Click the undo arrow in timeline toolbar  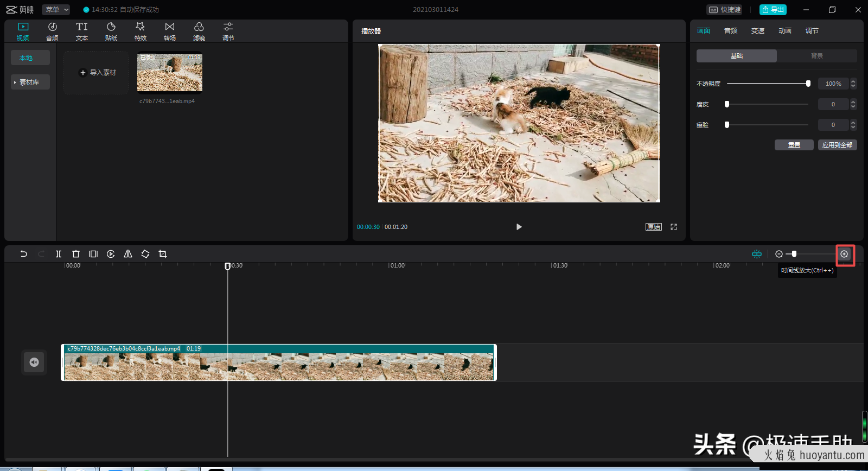coord(24,254)
